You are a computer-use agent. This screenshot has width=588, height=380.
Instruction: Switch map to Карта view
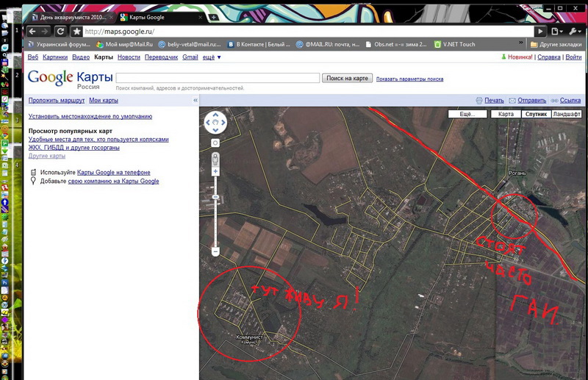(x=506, y=115)
